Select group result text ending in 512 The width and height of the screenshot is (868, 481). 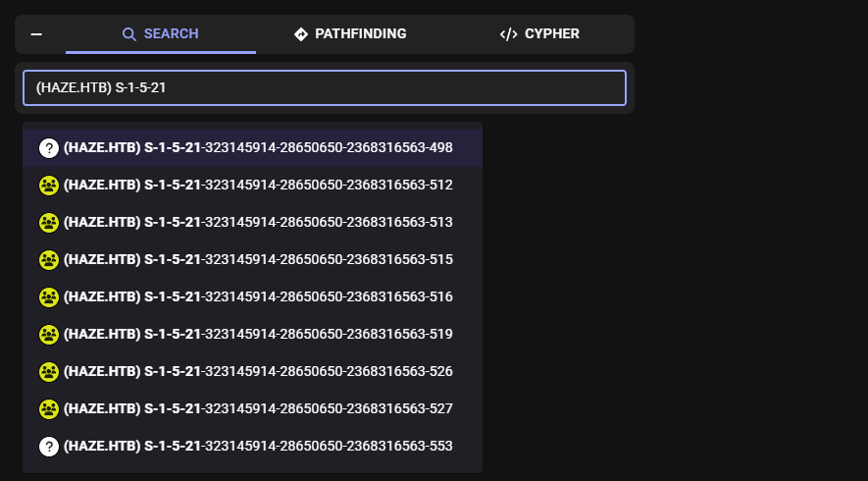point(258,186)
